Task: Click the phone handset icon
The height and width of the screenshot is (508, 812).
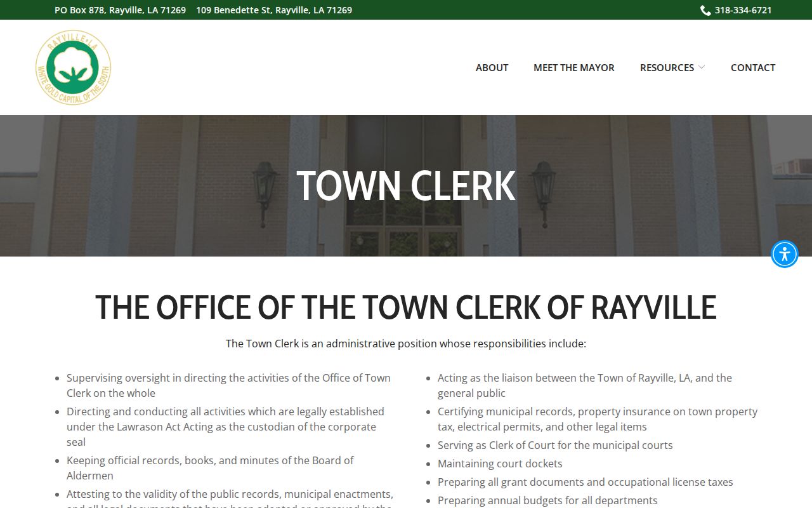Action: click(x=705, y=10)
